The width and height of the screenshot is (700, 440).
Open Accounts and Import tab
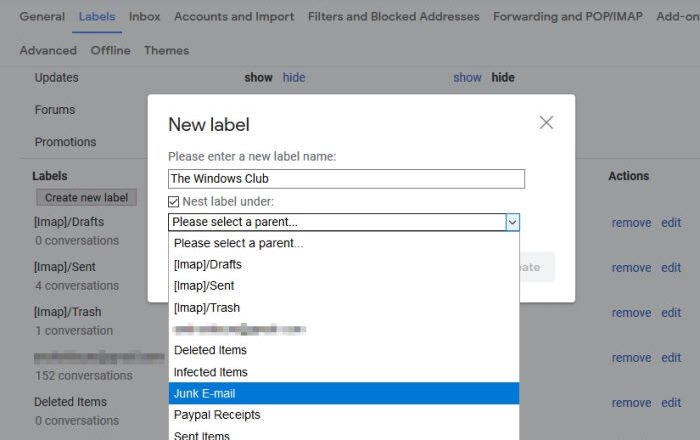click(234, 17)
